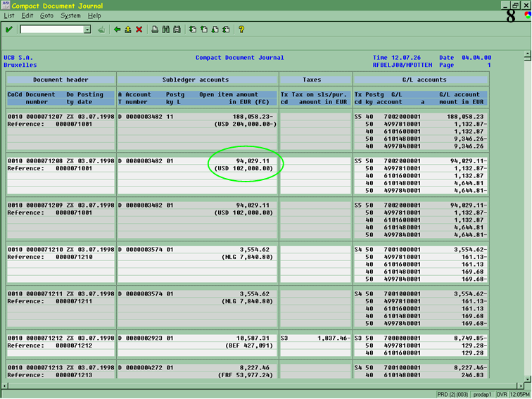Open the System menu

tap(70, 15)
